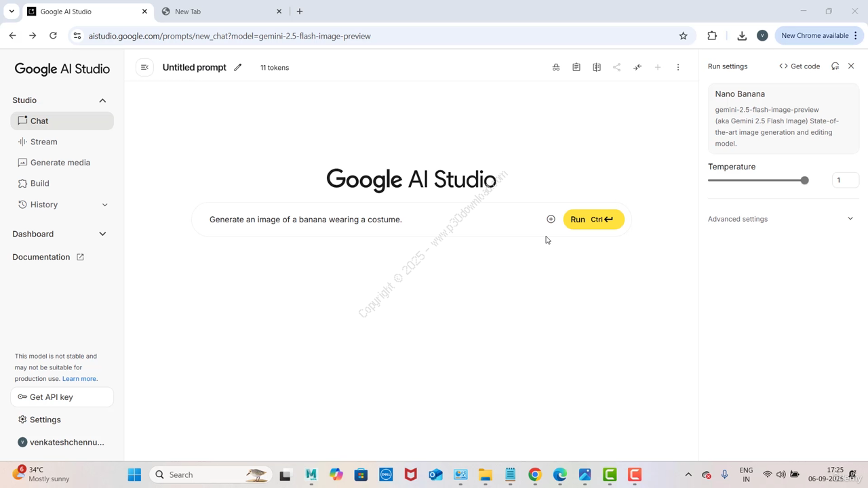Click the collapse arrows toolbar icon

click(637, 67)
